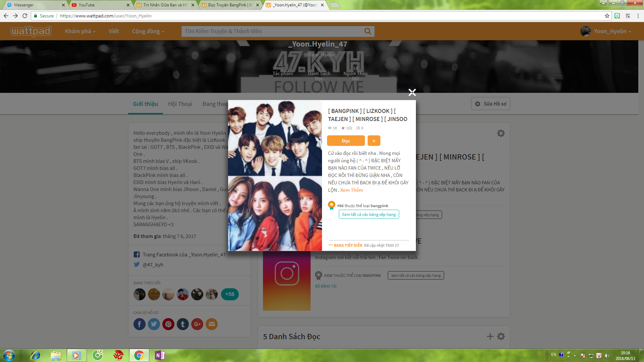The width and height of the screenshot is (644, 362).
Task: Click the Người Theo Dõi count
Action: coord(356,73)
